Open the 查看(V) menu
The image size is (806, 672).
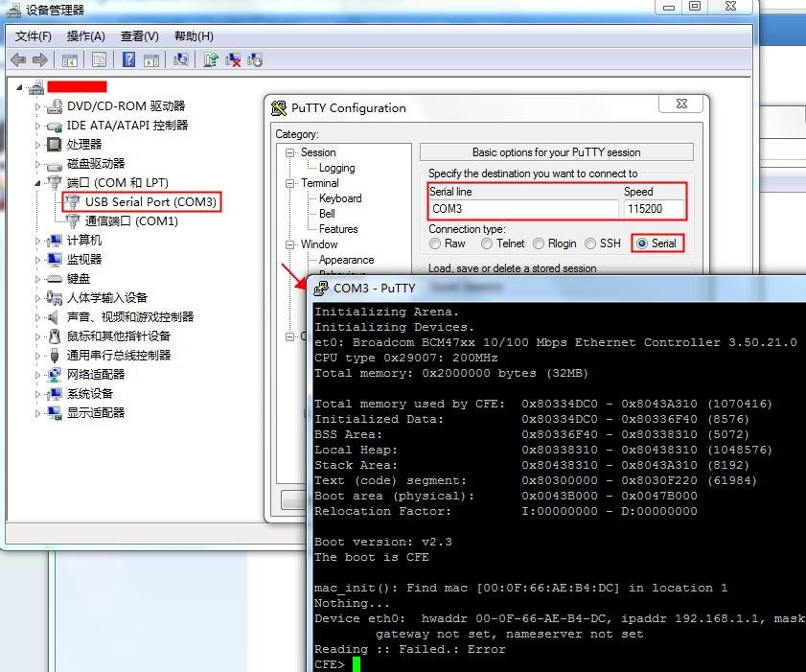pyautogui.click(x=139, y=36)
